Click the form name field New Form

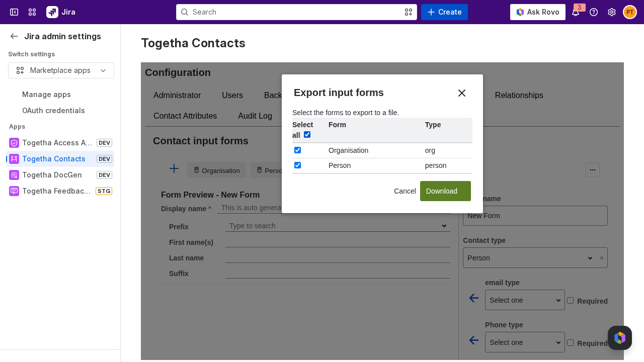point(535,216)
